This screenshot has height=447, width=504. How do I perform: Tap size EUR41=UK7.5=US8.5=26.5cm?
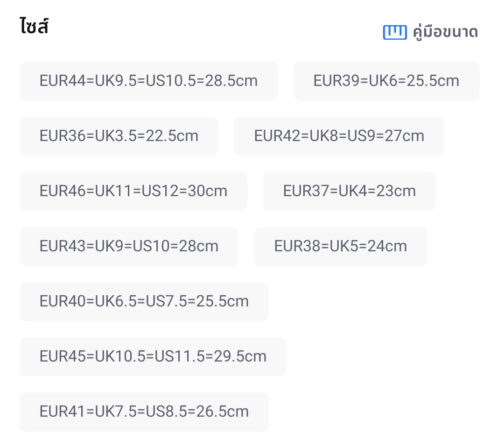coord(144,412)
